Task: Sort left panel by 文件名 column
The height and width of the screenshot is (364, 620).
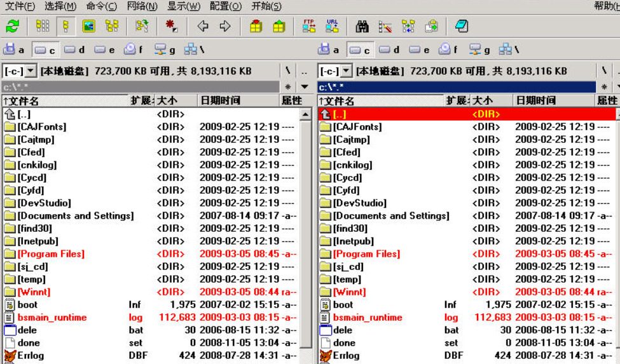Action: click(65, 100)
